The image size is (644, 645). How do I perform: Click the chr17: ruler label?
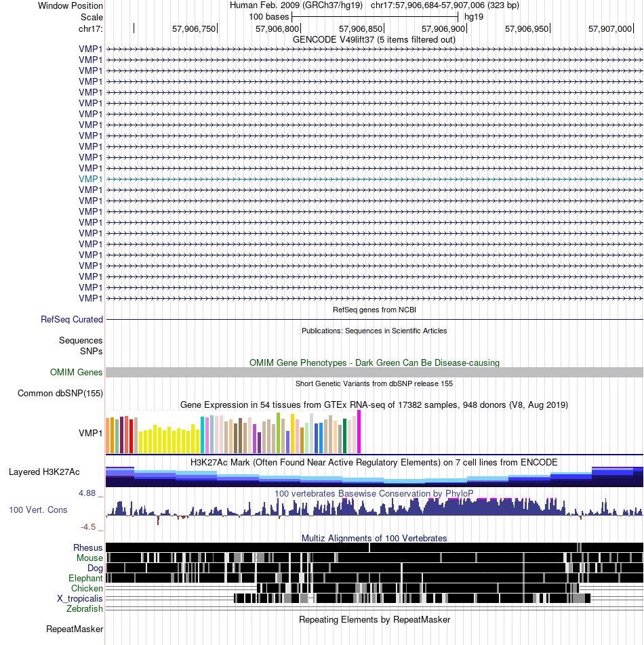tap(91, 28)
